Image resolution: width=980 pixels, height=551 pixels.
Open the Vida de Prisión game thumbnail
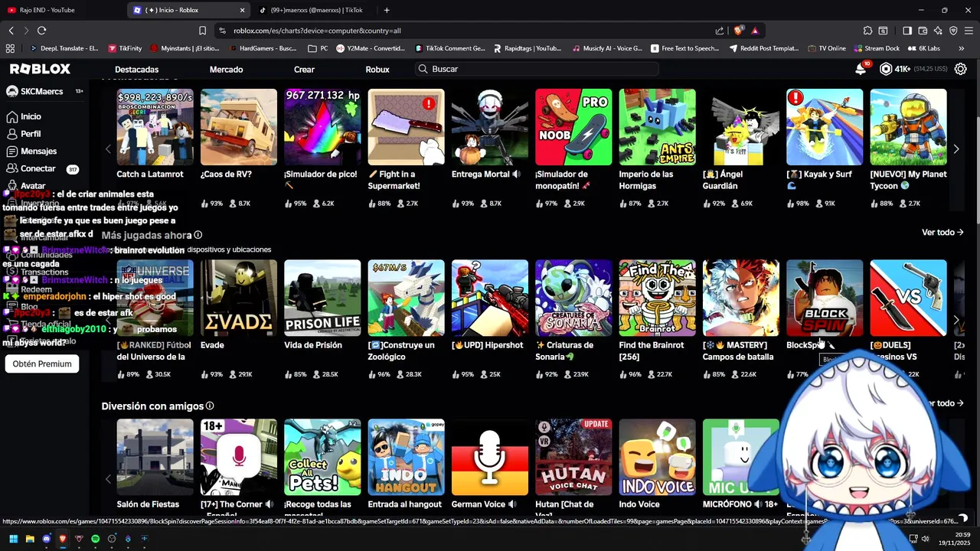click(x=322, y=298)
